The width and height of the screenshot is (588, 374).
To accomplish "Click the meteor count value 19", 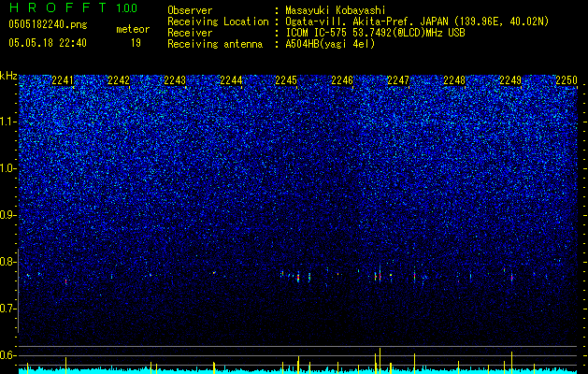I will [136, 43].
